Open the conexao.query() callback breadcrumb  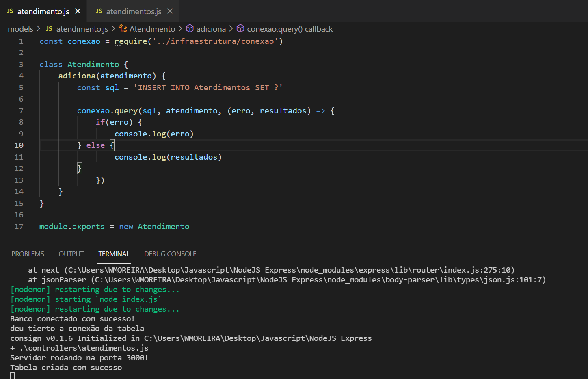[290, 29]
